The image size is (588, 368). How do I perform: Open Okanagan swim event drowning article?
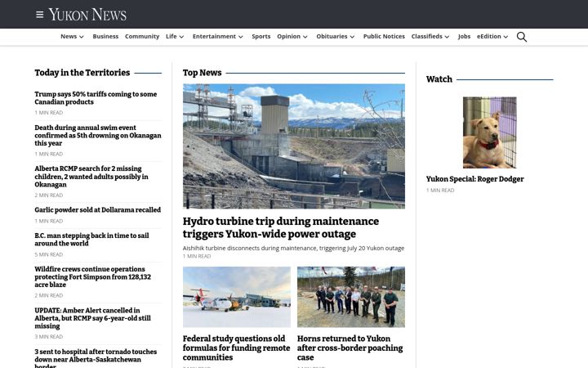click(x=98, y=135)
